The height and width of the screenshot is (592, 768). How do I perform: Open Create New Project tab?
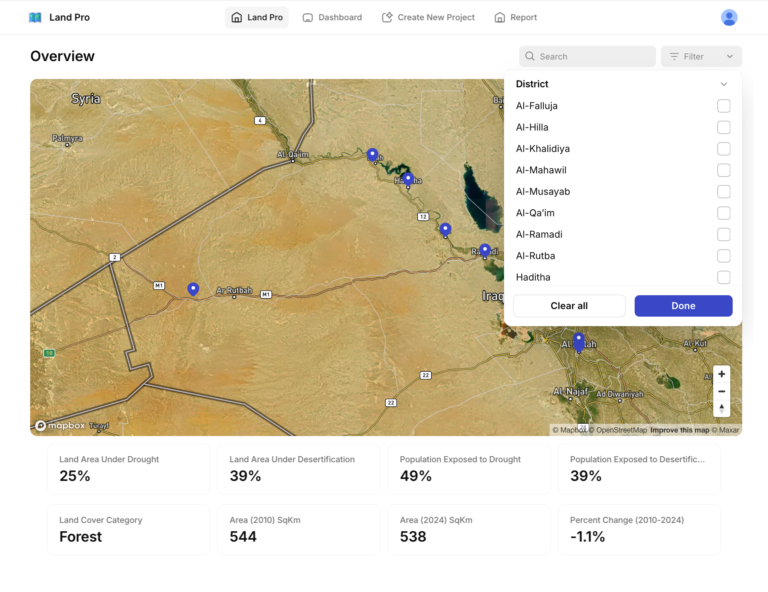tap(428, 18)
